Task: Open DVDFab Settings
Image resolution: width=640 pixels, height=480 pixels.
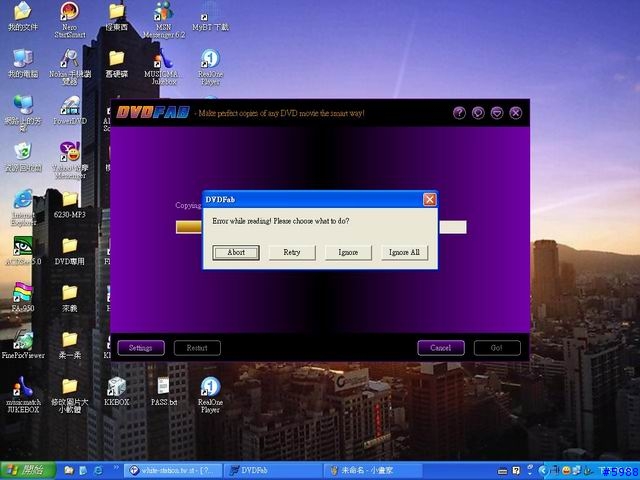Action: (141, 348)
